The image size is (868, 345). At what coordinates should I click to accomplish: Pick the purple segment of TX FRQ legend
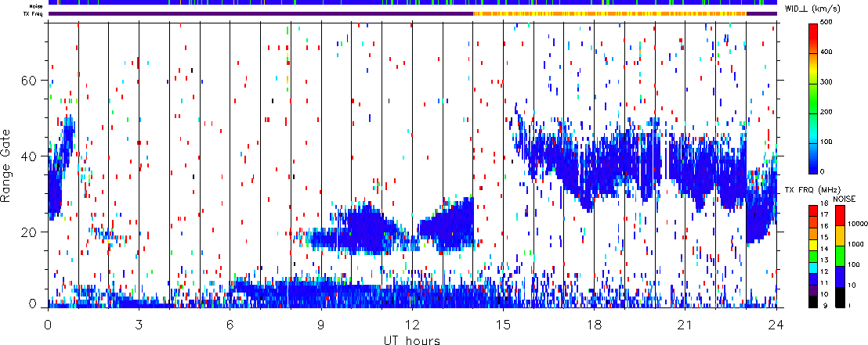814,289
